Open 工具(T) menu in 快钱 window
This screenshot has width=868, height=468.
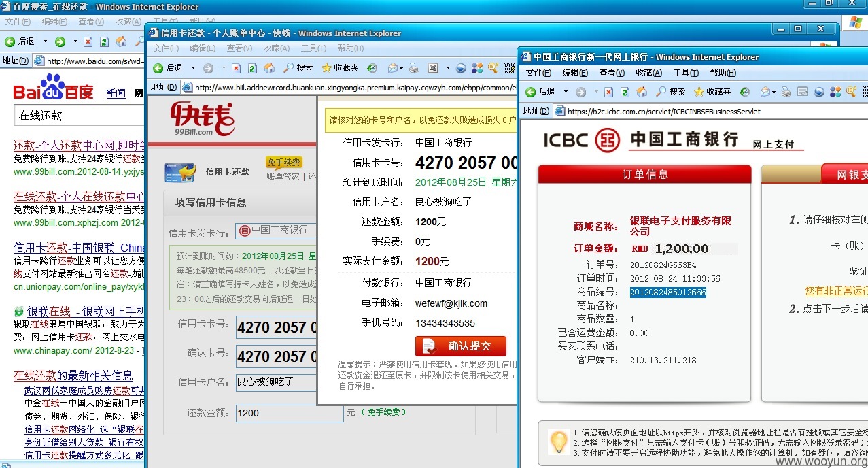click(313, 48)
